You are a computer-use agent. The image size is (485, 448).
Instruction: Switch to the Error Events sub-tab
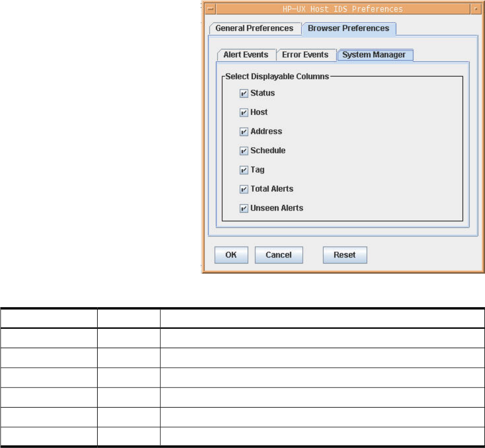tap(305, 55)
